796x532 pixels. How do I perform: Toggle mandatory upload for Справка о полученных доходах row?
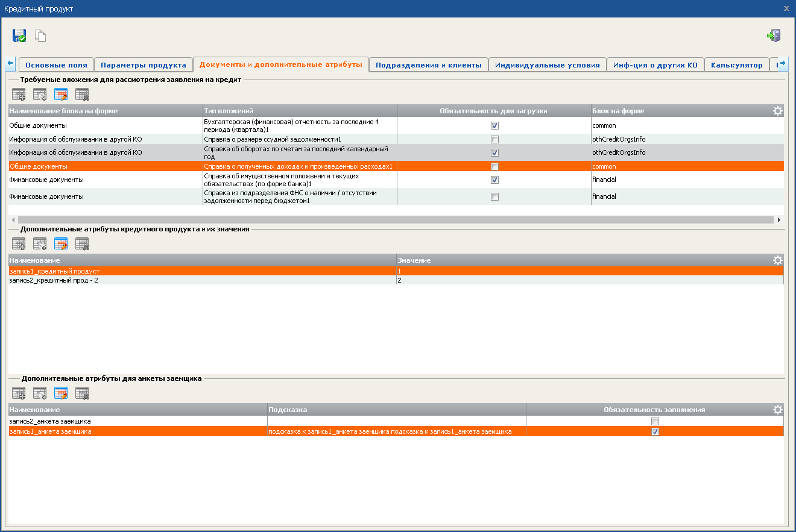point(494,166)
